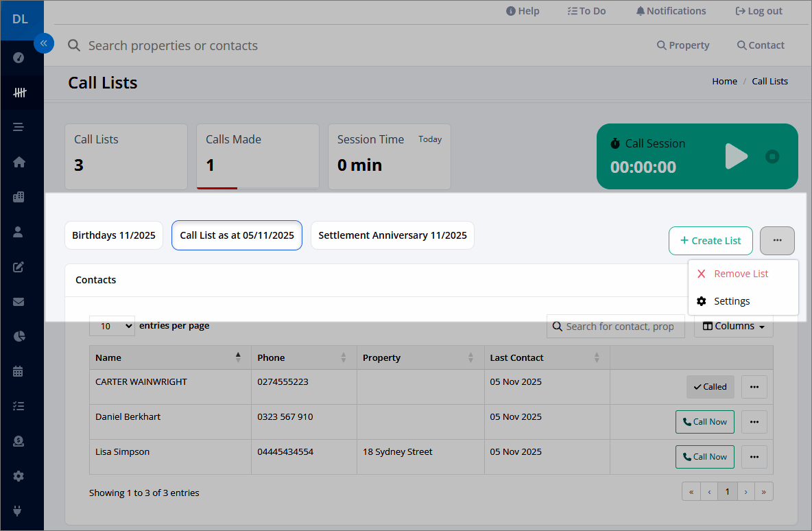Open the home icon in the sidebar

coord(19,162)
